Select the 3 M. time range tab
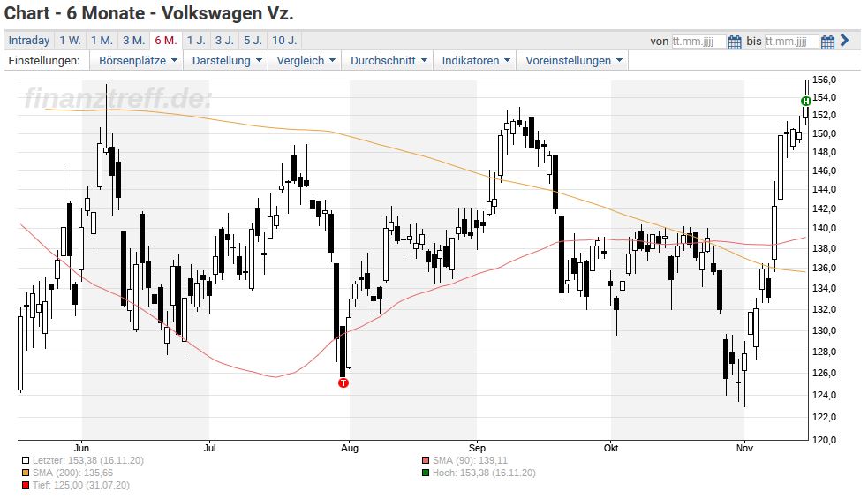Screen dimensions: 868x500 click(133, 41)
